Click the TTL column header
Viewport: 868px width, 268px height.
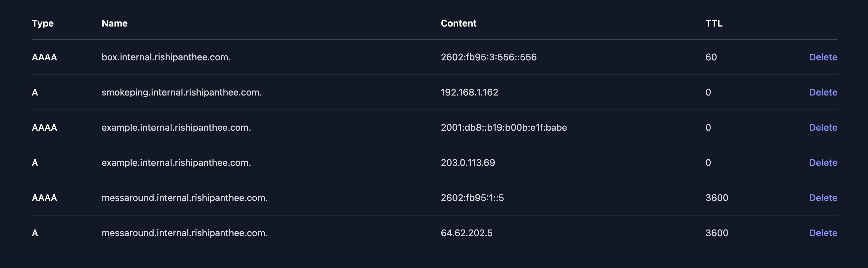click(x=714, y=23)
